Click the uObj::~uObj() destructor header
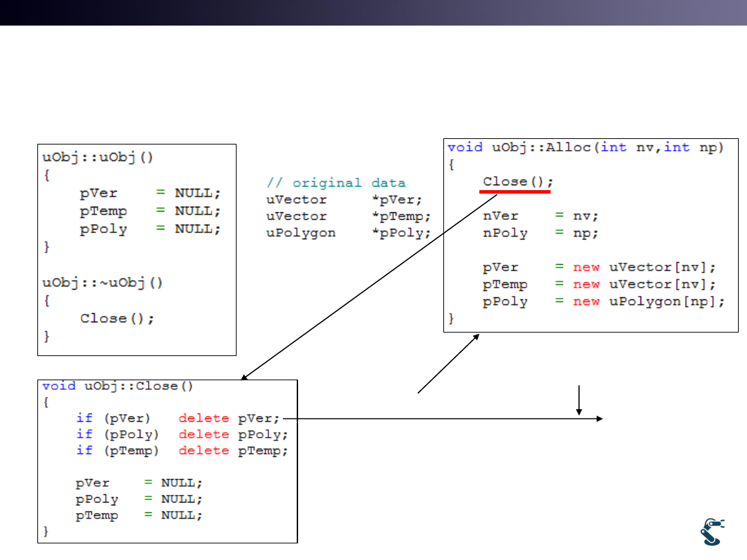The image size is (747, 560). point(102,283)
